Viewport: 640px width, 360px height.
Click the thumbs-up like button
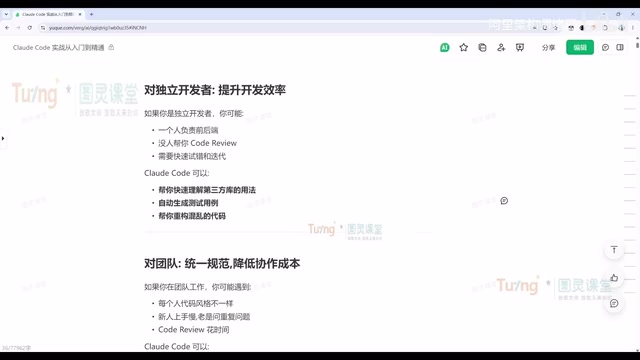[x=614, y=278]
